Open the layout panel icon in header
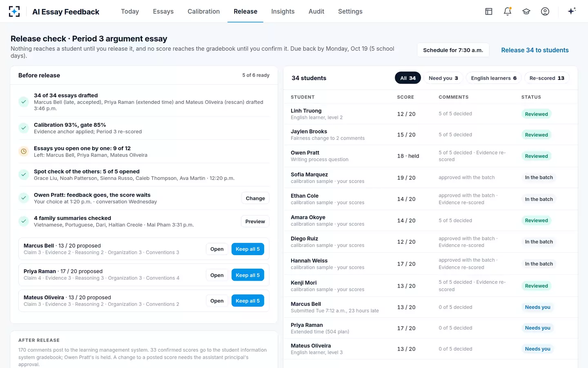Screen dimensions: 588x368 tap(489, 11)
